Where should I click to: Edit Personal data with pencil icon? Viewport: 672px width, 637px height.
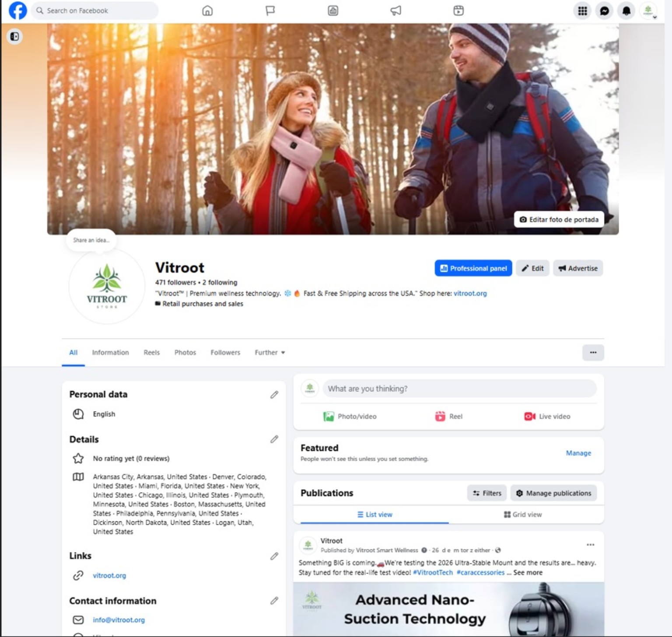(274, 395)
